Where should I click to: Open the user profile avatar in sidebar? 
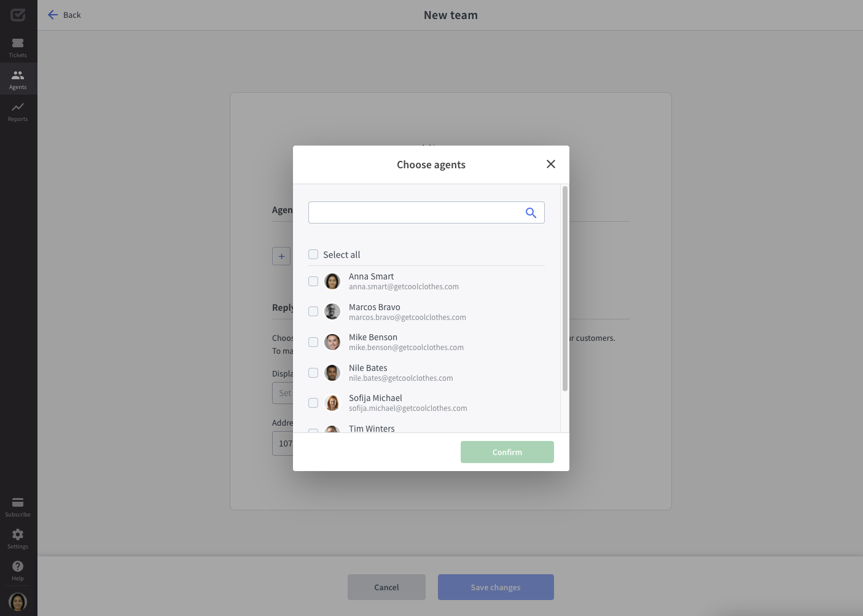pyautogui.click(x=18, y=602)
